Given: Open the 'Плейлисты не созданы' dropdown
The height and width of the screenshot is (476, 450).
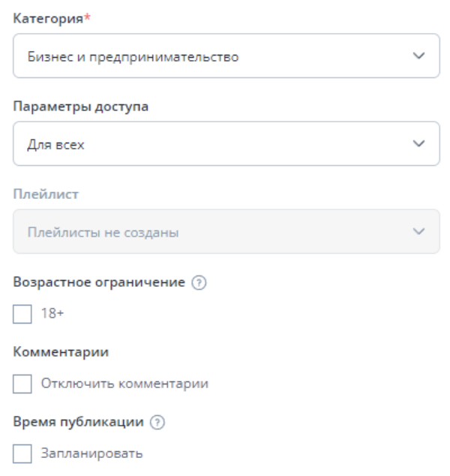Looking at the screenshot, I should (x=225, y=232).
